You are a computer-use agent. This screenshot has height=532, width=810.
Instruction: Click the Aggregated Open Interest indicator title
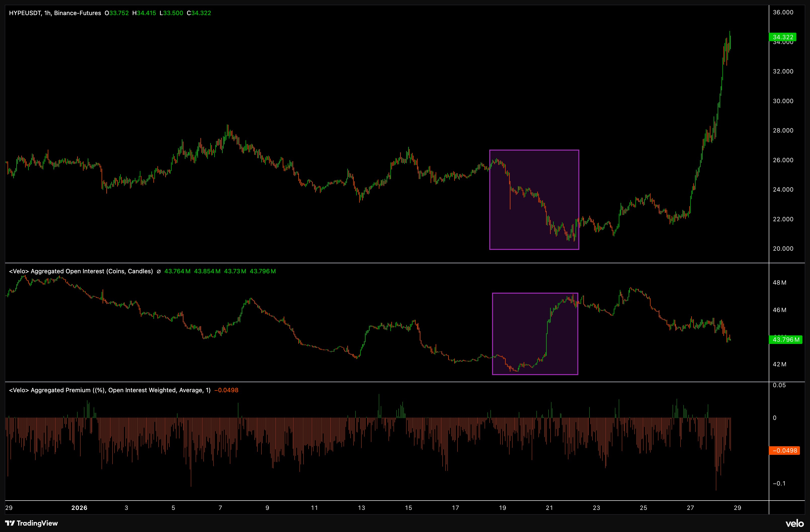(81, 271)
